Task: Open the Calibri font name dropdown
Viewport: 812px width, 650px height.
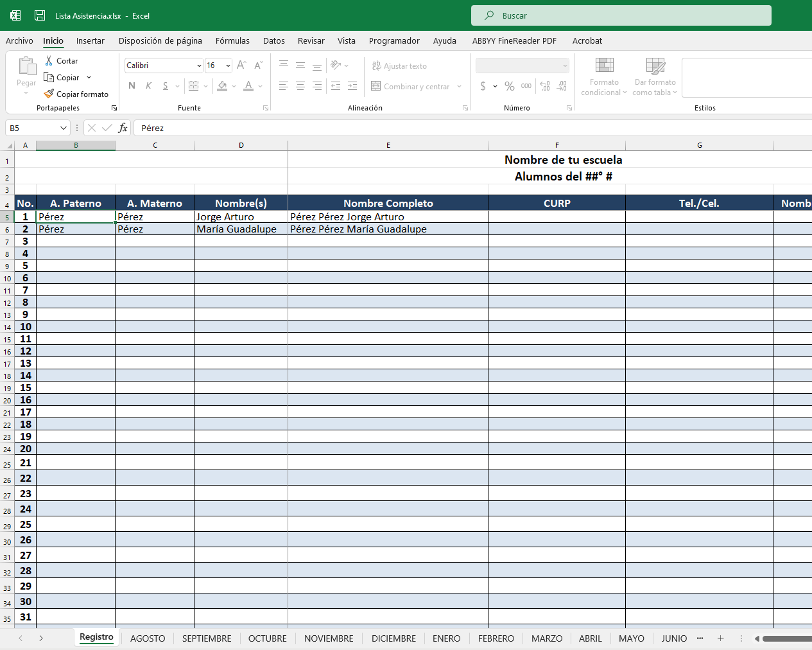Action: [199, 66]
